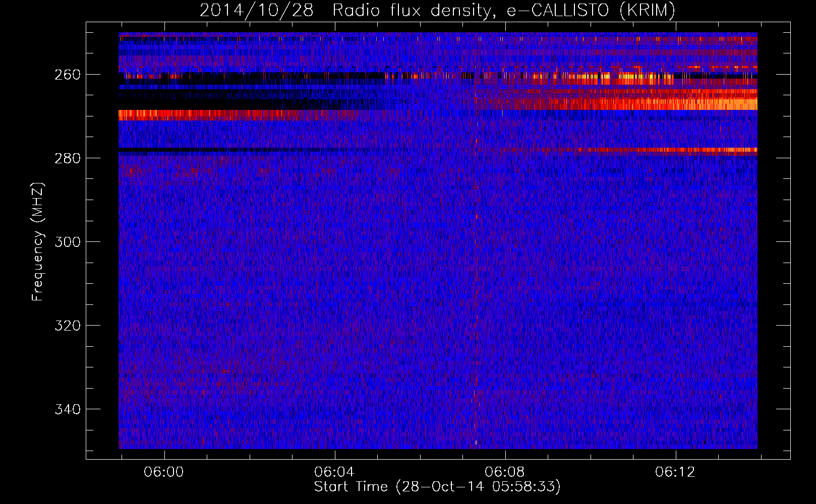Click the 260 frequency tick label

(x=68, y=75)
